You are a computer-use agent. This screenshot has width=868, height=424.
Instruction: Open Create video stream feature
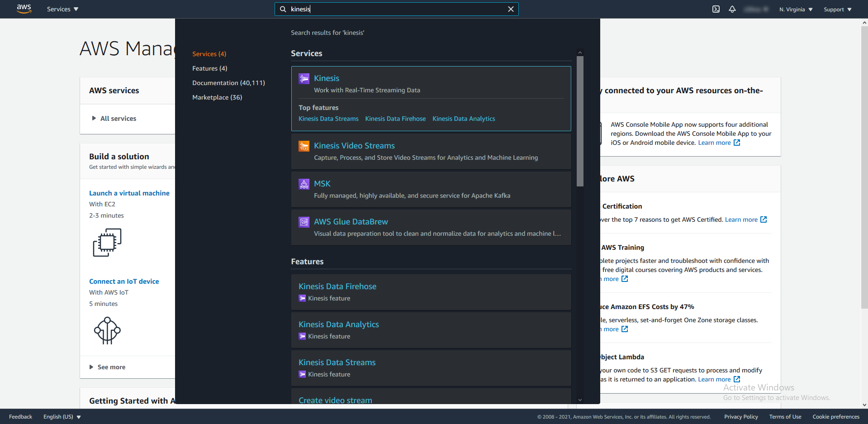click(335, 400)
